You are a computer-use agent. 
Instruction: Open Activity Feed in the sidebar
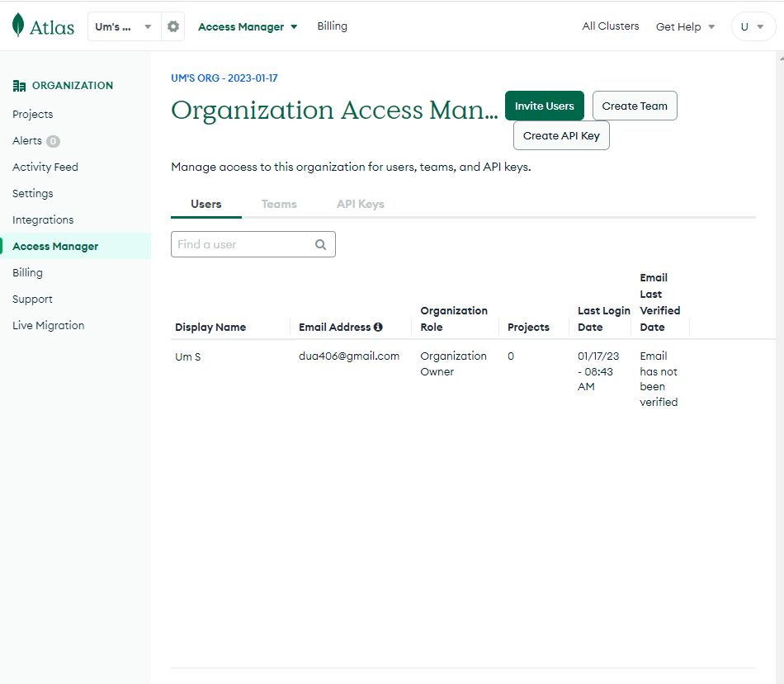[45, 167]
